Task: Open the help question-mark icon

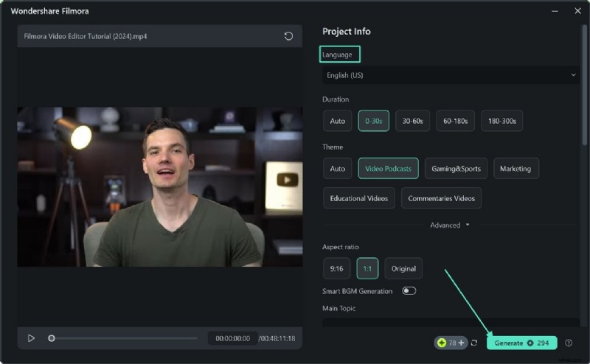Action: point(569,343)
